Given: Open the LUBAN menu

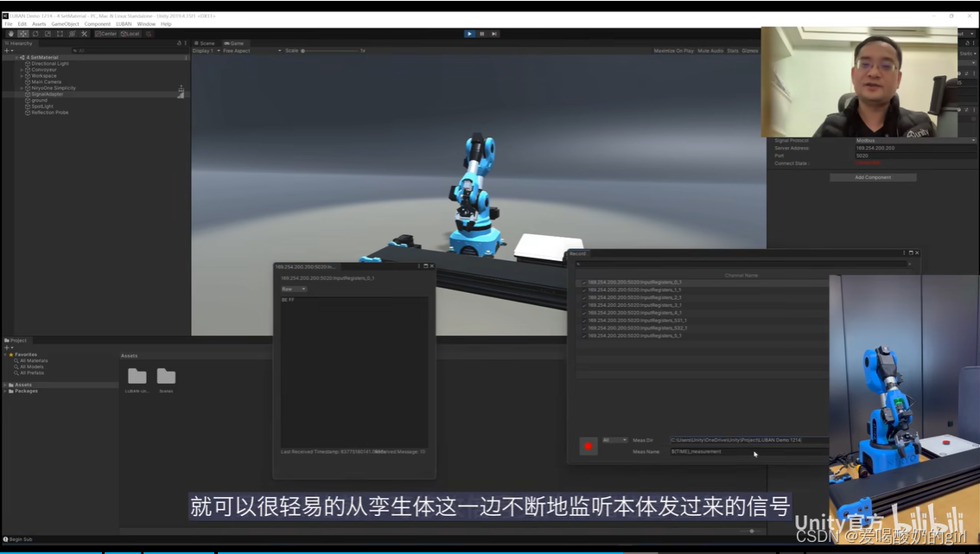Looking at the screenshot, I should (x=124, y=23).
